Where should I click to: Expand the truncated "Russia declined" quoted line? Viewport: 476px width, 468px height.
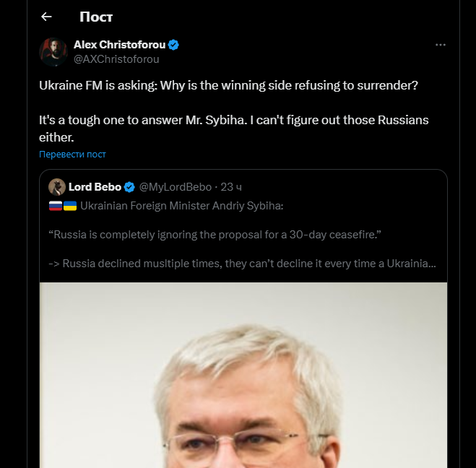click(242, 264)
